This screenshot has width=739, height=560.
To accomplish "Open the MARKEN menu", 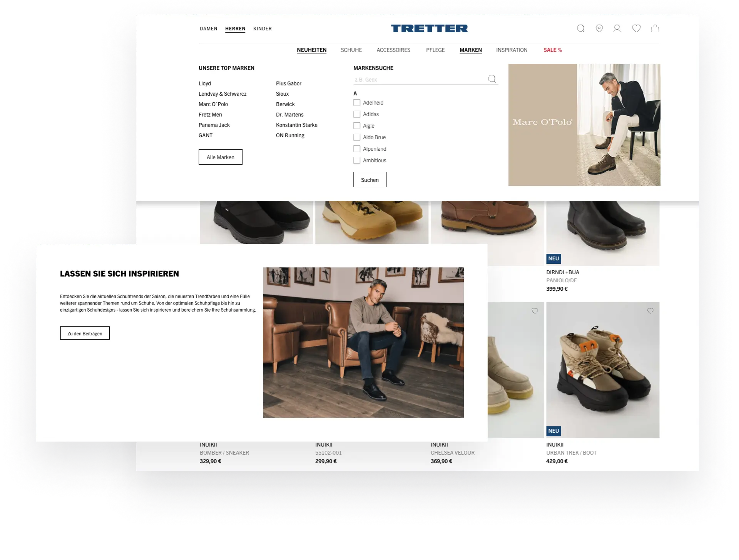I will click(471, 50).
